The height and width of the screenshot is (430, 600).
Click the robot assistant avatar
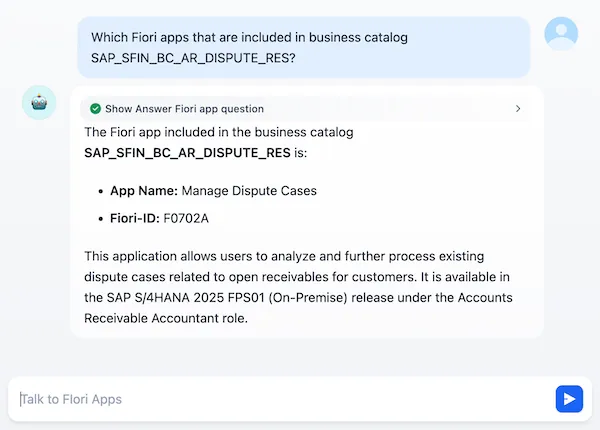pyautogui.click(x=39, y=103)
